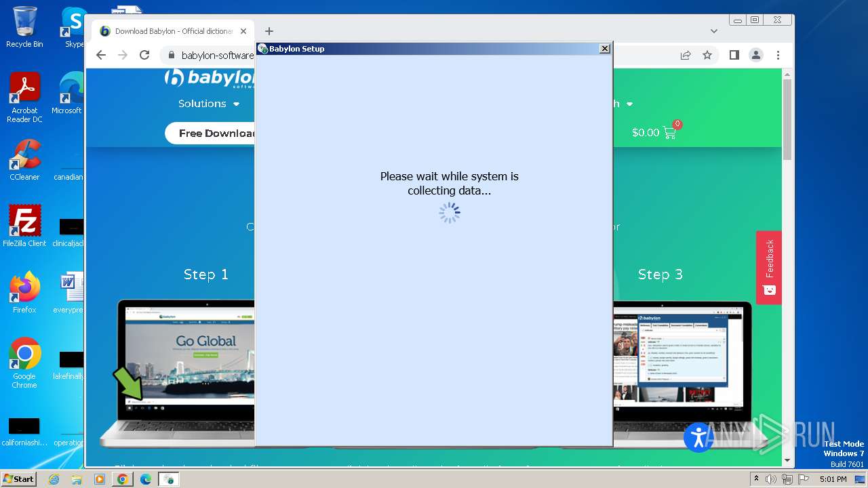Click Chrome forward navigation arrow

point(123,55)
